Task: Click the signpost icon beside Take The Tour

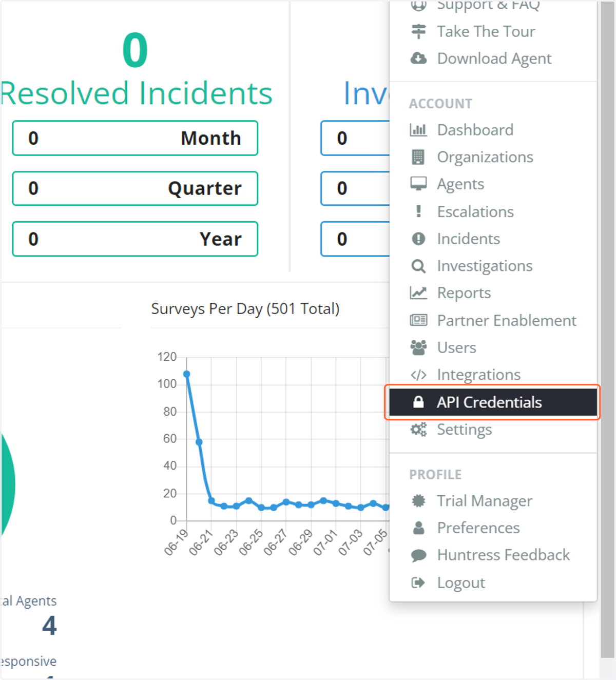Action: tap(418, 31)
